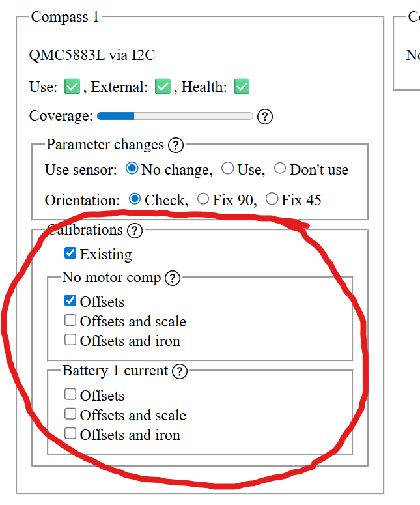Show help for No motor comp

pyautogui.click(x=172, y=278)
